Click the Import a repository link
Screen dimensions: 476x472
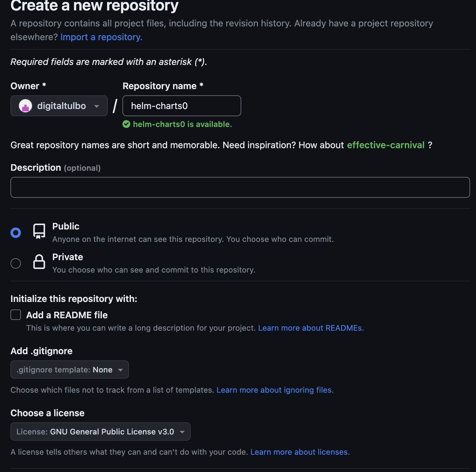pos(101,37)
